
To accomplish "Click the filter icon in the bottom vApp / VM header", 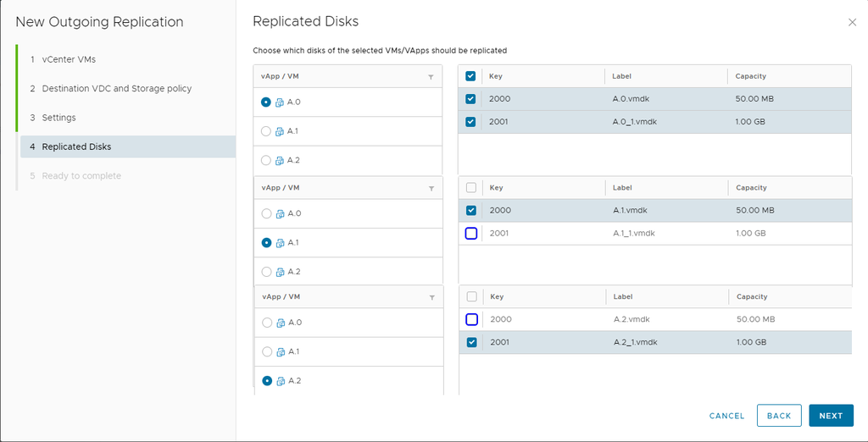I will [x=431, y=298].
